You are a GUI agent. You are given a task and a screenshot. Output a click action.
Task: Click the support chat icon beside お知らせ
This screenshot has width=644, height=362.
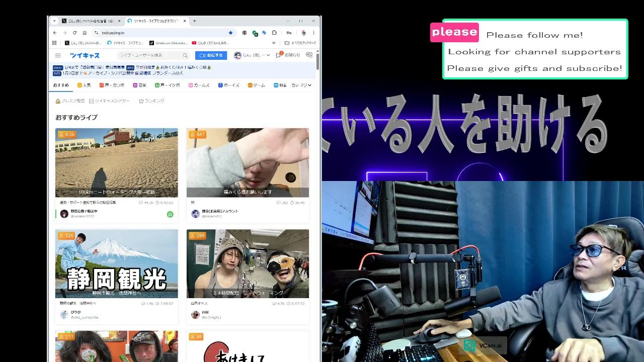(309, 55)
